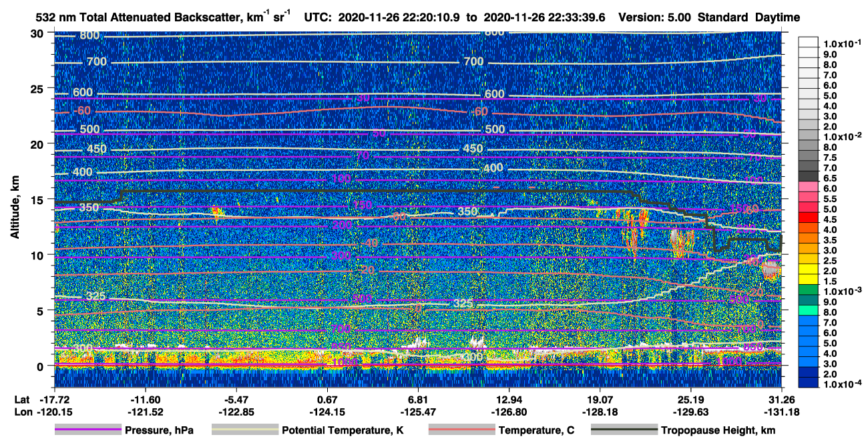This screenshot has height=445, width=868.
Task: Click the color scale label '6.5'
Action: tap(830, 177)
